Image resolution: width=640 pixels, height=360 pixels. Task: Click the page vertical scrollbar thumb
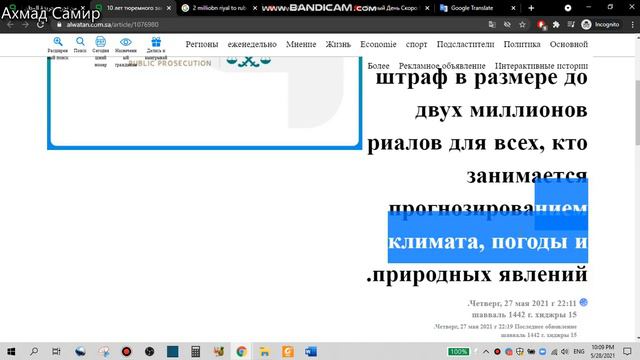pos(637,112)
